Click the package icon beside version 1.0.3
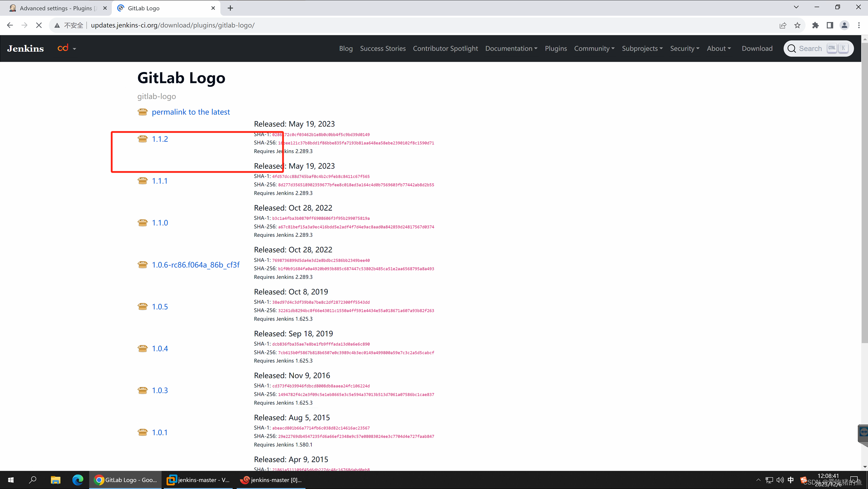This screenshot has width=868, height=489. tap(142, 390)
